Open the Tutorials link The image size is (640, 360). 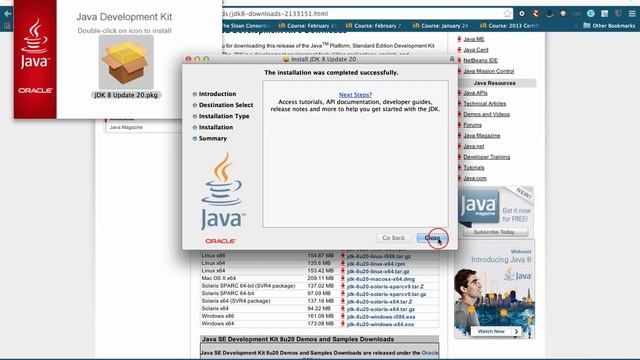coord(473,168)
